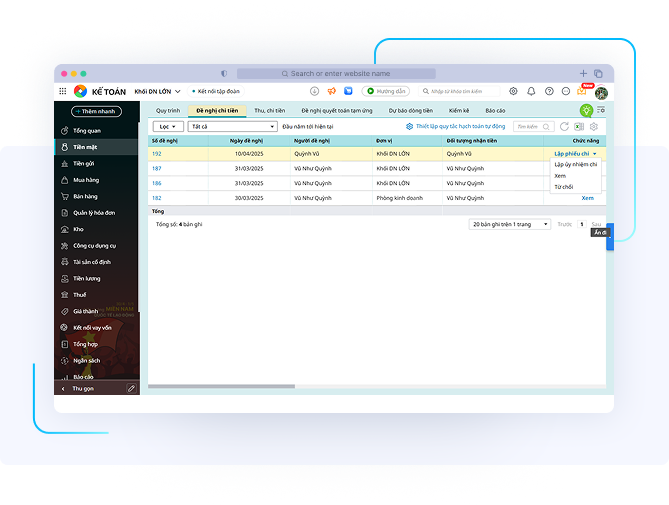Open the help question mark icon
Image resolution: width=669 pixels, height=505 pixels.
[549, 91]
